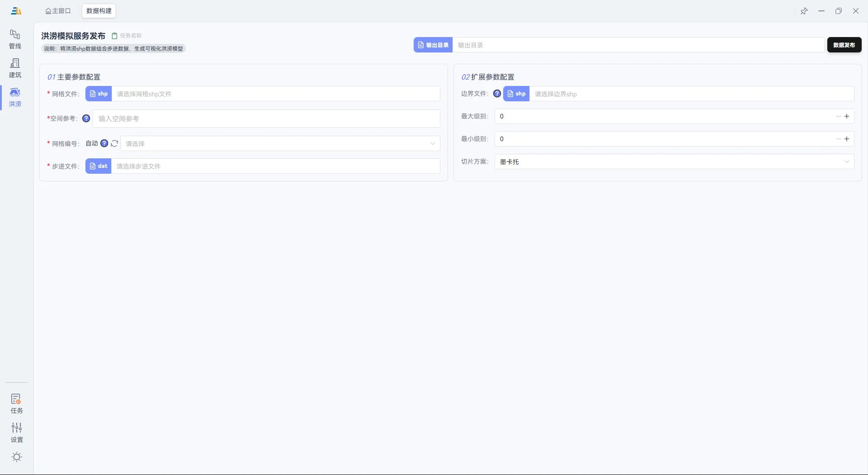Screen dimensions: 868x475
Task: Open the 管线 pipeline sidebar icon
Action: [15, 39]
